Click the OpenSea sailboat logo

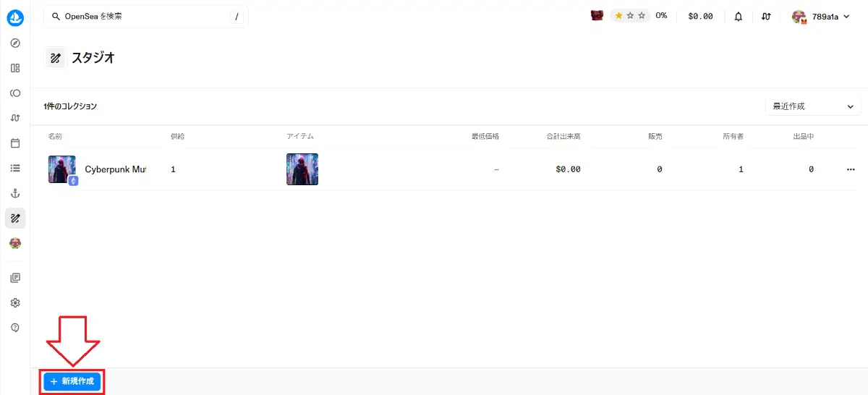coord(15,18)
